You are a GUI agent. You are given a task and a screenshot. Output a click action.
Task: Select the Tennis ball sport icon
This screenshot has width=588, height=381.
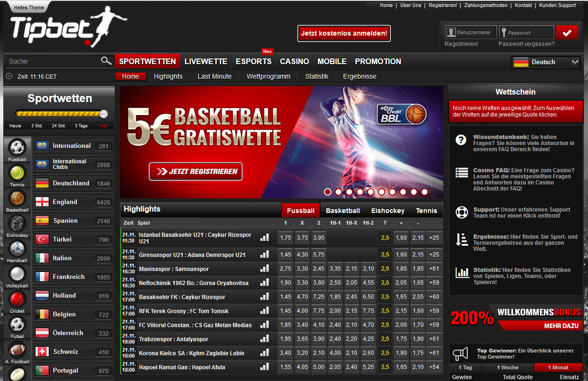[x=17, y=173]
